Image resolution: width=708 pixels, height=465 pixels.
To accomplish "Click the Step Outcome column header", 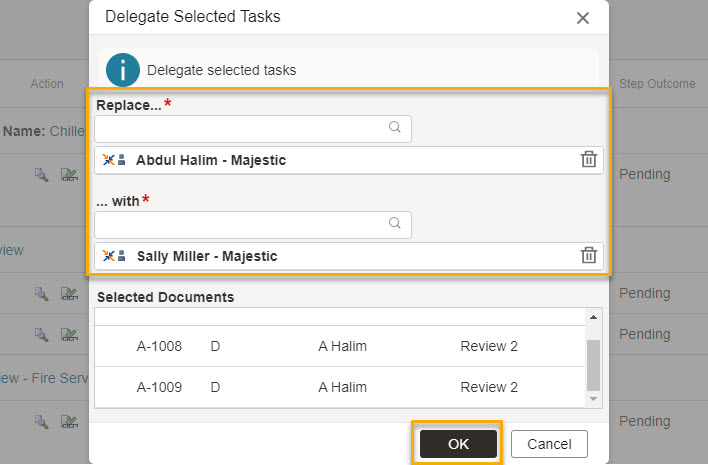I will pyautogui.click(x=657, y=84).
